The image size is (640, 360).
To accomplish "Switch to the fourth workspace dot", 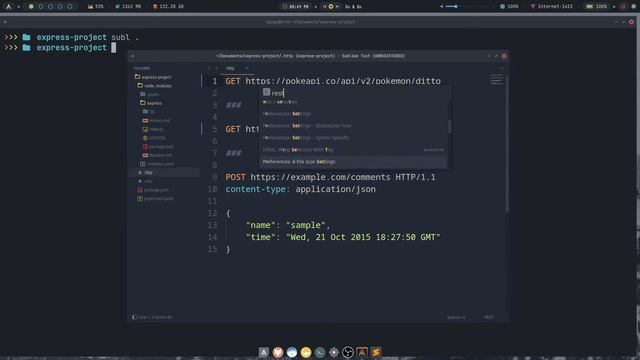I will pyautogui.click(x=60, y=7).
